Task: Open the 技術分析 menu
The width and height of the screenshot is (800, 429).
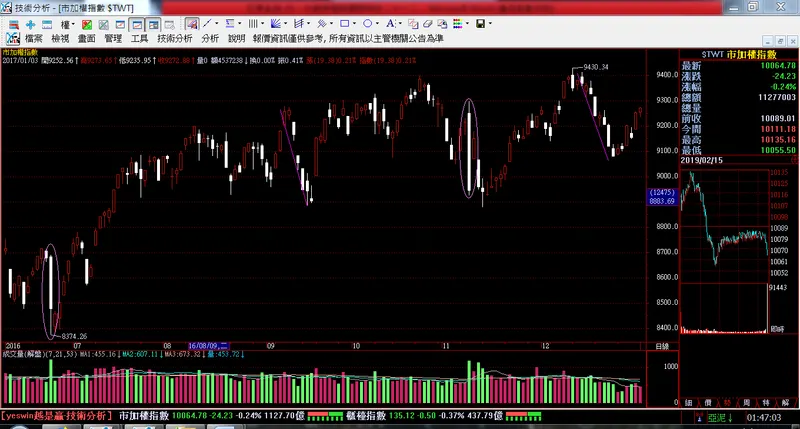Action: [x=175, y=38]
